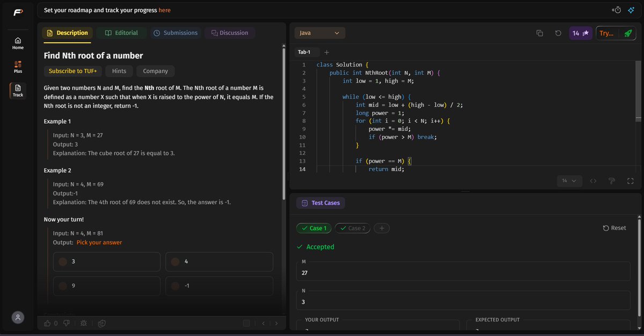Enter fullscreen editor mode
This screenshot has height=336, width=644.
click(631, 181)
